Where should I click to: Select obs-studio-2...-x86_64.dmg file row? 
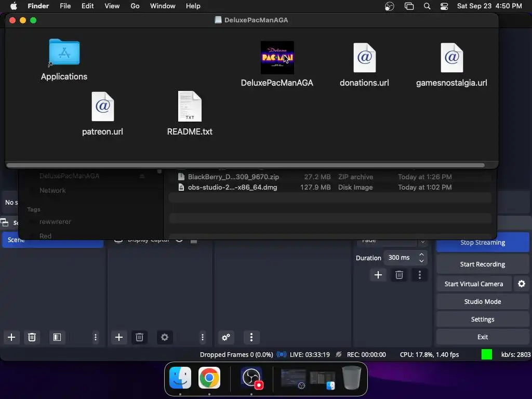(330, 187)
